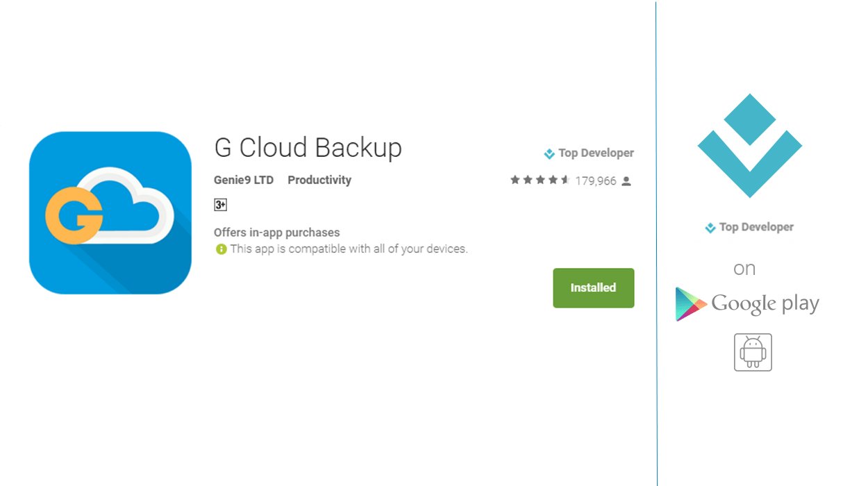Click the G Cloud Backup title
This screenshot has height=486, width=868.
pos(308,148)
